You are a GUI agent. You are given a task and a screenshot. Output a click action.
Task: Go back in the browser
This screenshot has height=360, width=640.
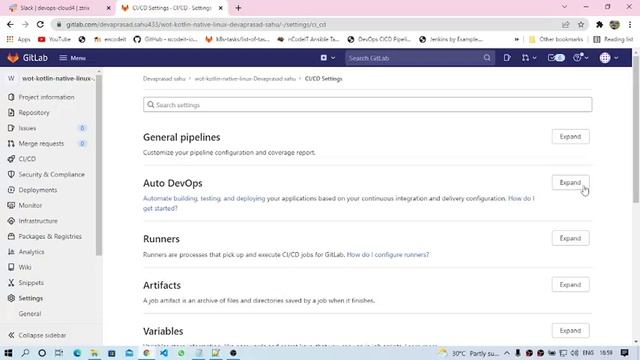[x=10, y=24]
